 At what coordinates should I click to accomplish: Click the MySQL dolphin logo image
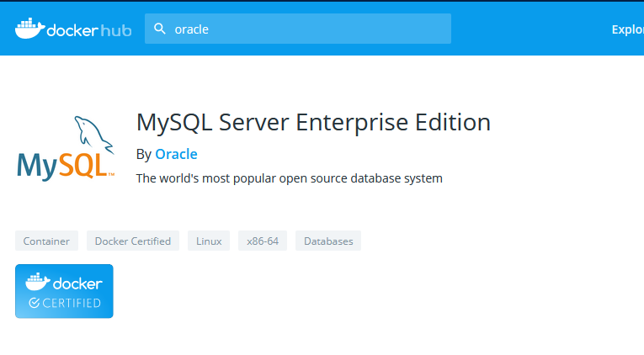66,149
